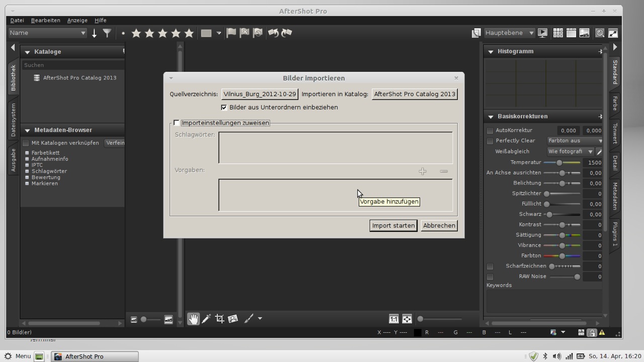Enable Scharfzeichnen checkbox

(x=490, y=266)
